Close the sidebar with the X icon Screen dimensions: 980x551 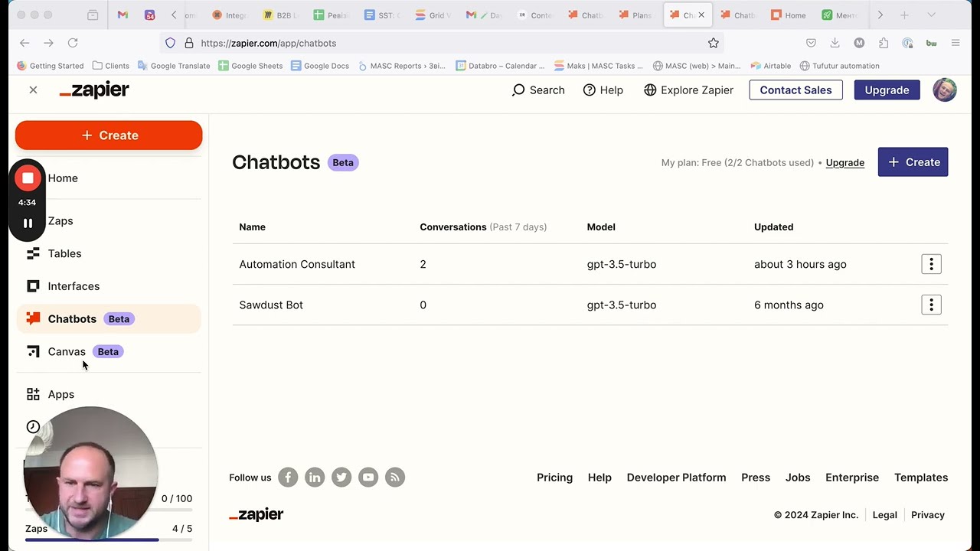[33, 90]
